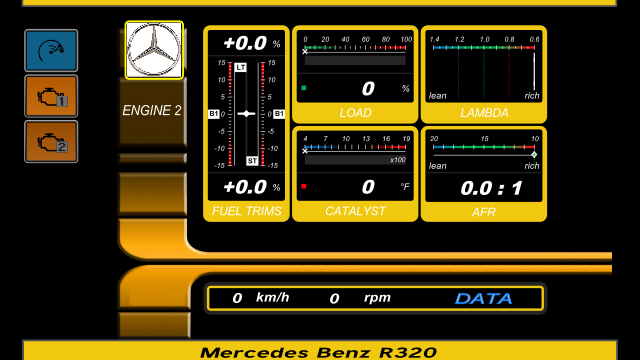The height and width of the screenshot is (360, 640).
Task: Open the CATALYST temperature panel
Action: 355,174
